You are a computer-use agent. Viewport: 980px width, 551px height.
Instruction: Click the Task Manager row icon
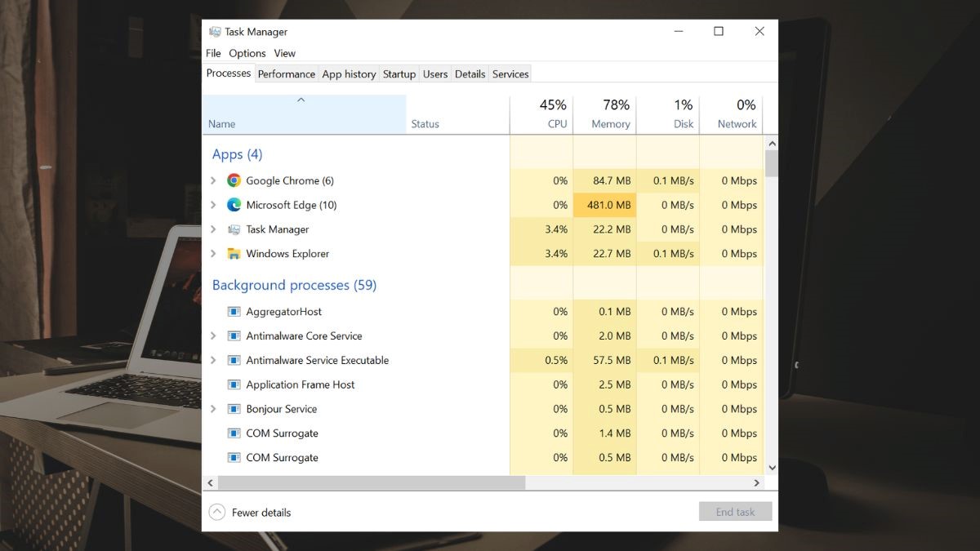click(x=234, y=229)
